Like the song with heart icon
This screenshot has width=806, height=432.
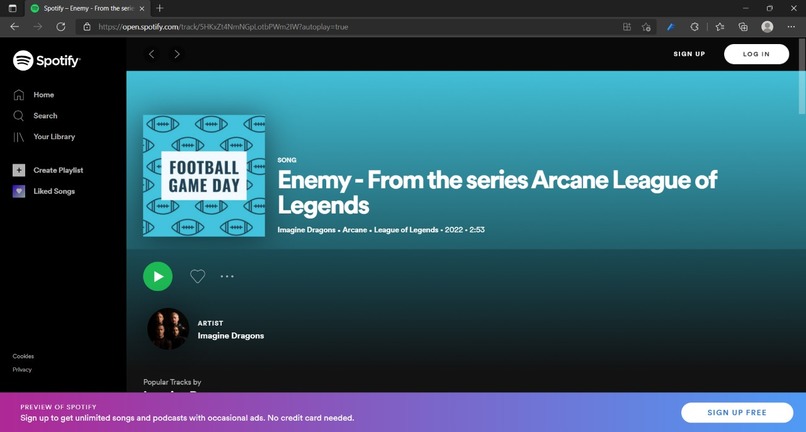197,276
